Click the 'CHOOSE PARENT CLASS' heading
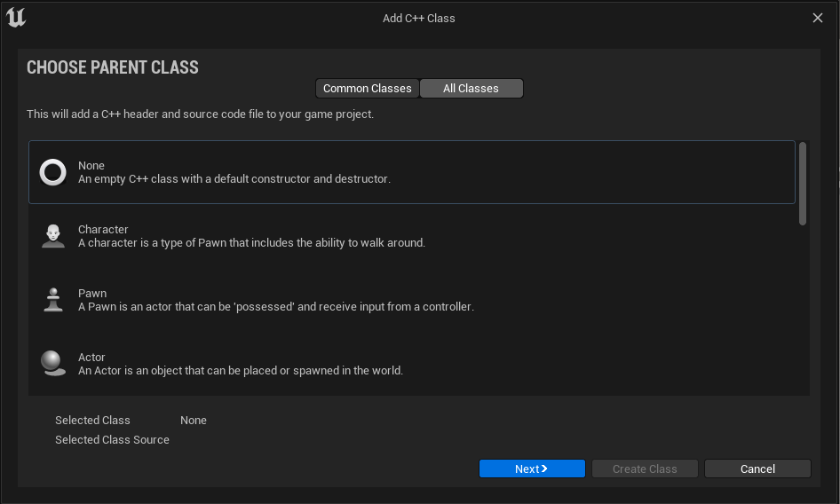Screen dimensions: 840x504 (113, 67)
